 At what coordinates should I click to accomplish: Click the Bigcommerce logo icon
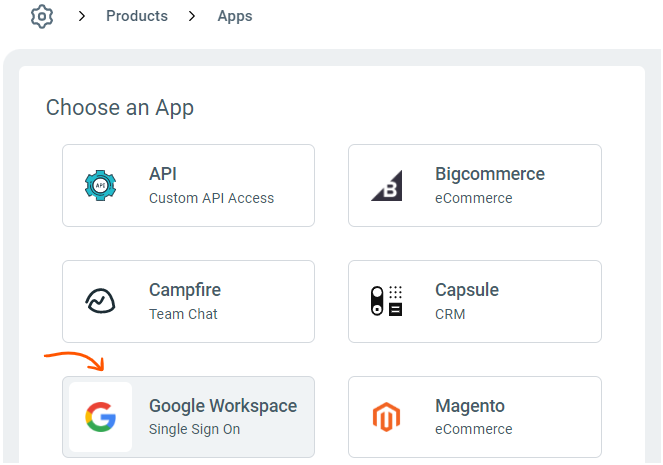386,186
